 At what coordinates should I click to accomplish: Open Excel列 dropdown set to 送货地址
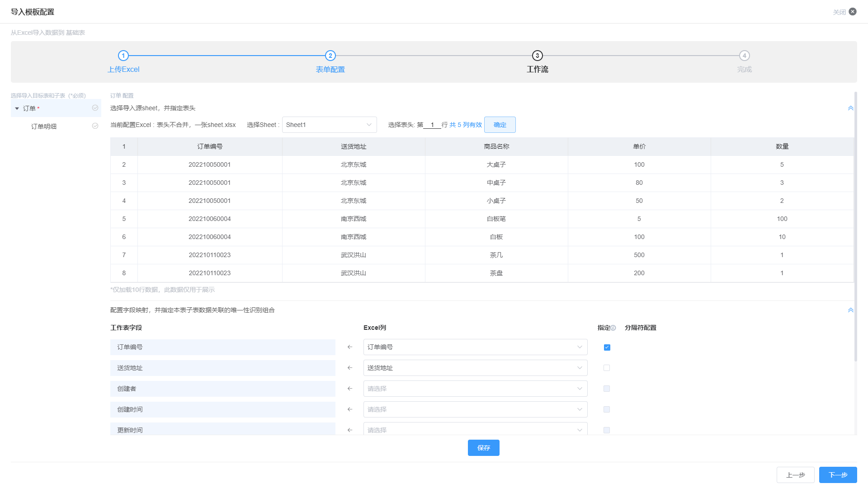(475, 368)
